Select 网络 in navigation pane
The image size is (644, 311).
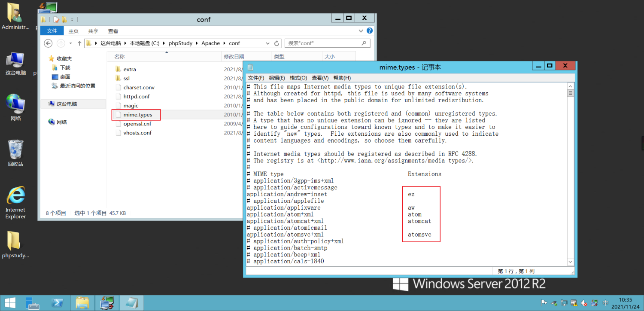tap(62, 122)
